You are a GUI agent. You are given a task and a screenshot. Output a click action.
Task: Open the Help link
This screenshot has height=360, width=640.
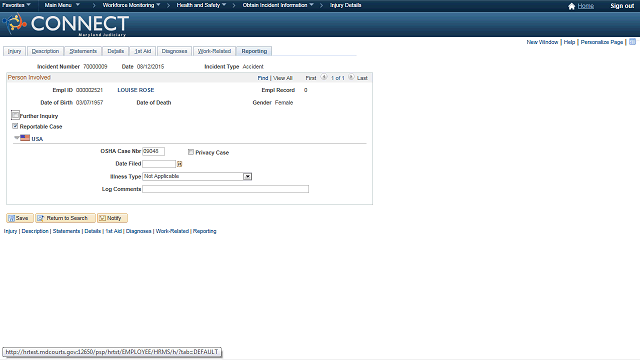569,42
